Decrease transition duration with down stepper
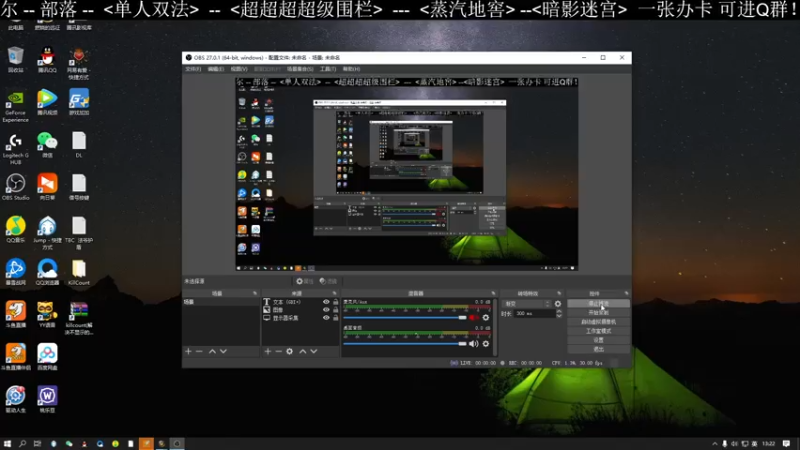The width and height of the screenshot is (800, 450). (559, 316)
